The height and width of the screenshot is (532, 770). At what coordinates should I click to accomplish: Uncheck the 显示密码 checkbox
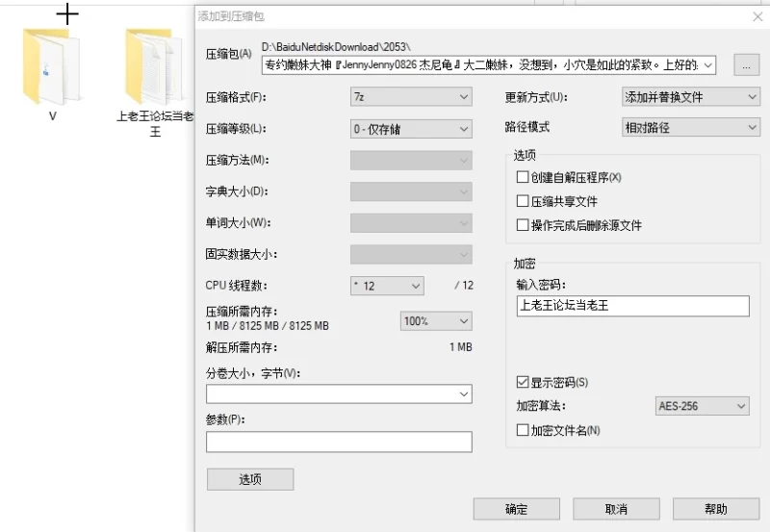coord(523,383)
